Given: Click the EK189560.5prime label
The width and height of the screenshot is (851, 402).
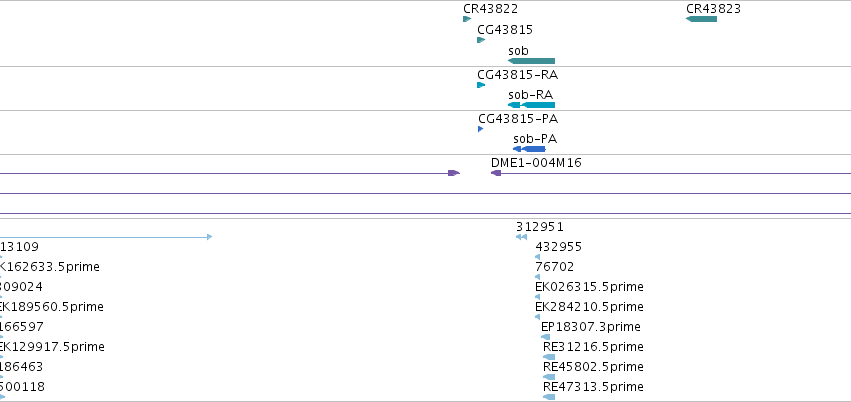Looking at the screenshot, I should coord(52,307).
